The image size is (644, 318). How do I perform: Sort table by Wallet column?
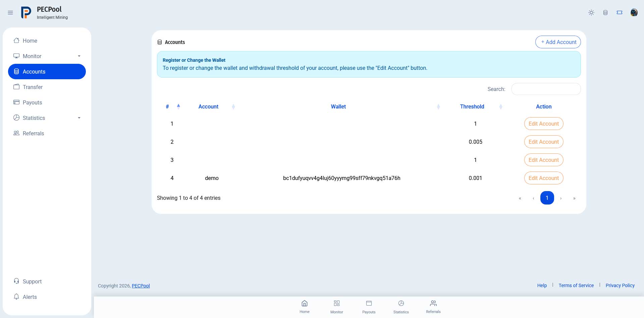tap(342, 106)
